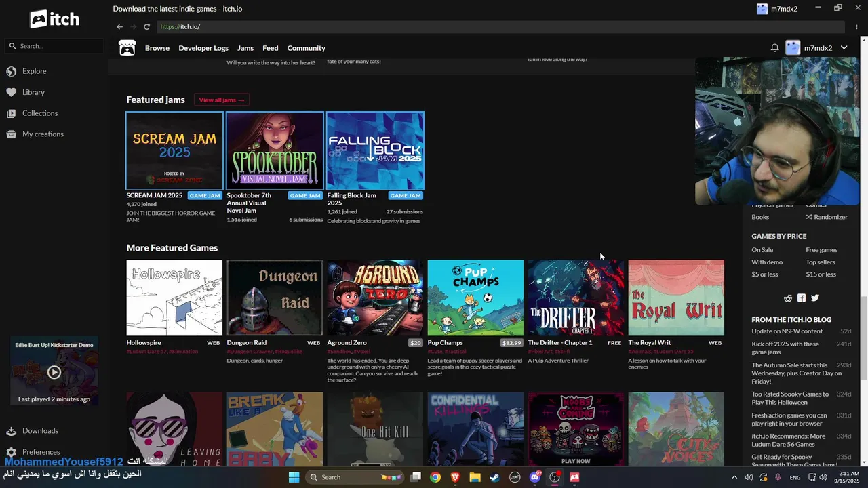Open Google Chrome from the taskbar
The image size is (868, 488).
click(435, 477)
